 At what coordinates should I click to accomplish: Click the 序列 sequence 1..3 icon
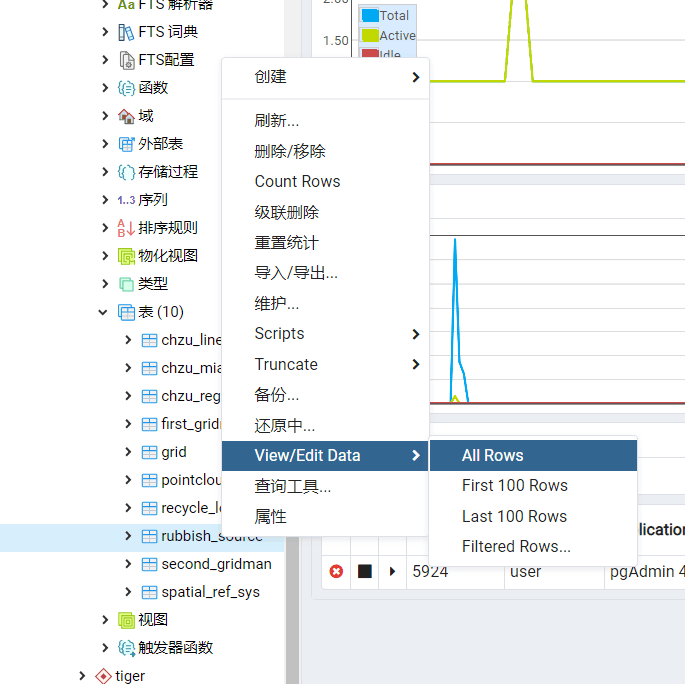[126, 200]
